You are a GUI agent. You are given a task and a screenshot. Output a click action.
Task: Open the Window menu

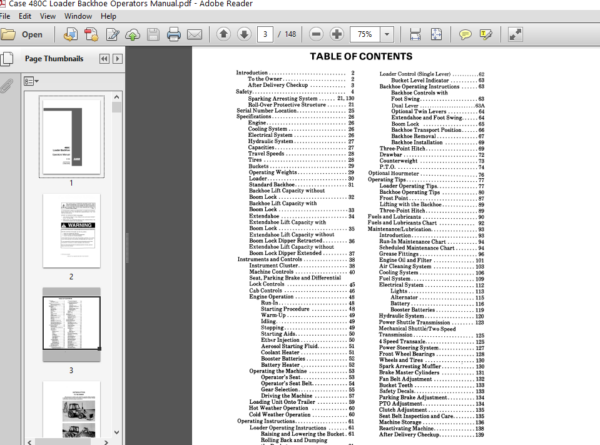pyautogui.click(x=78, y=16)
